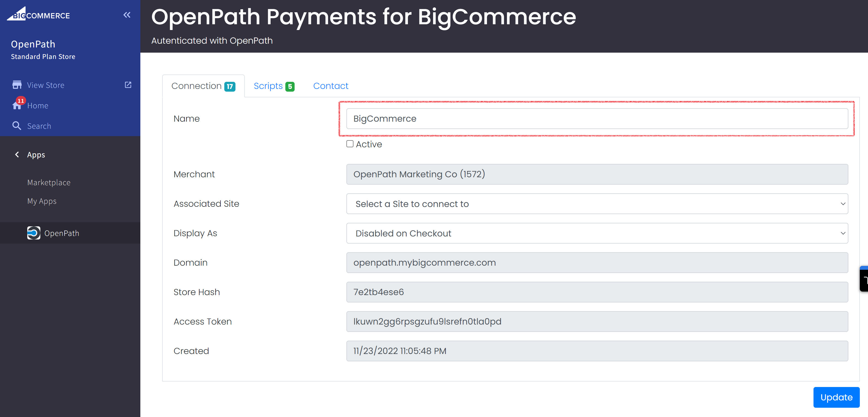Screen dimensions: 868x417
Task: Click the back chevron next to Apps
Action: pos(17,154)
